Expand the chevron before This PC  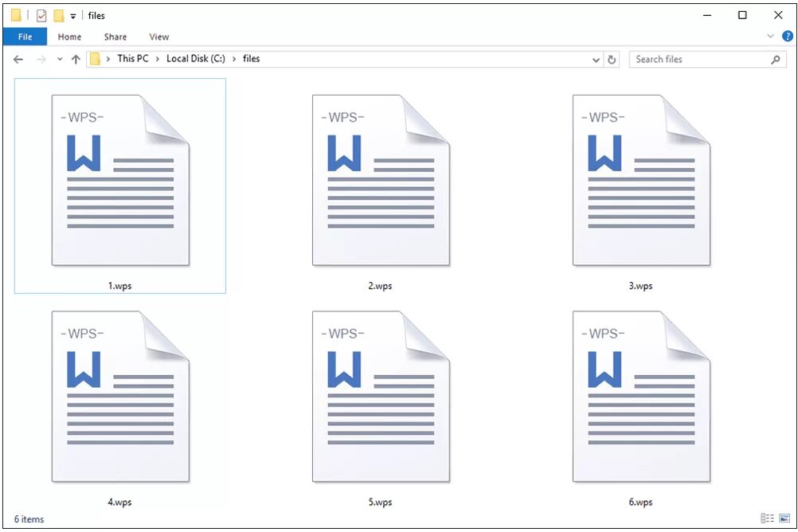point(108,59)
